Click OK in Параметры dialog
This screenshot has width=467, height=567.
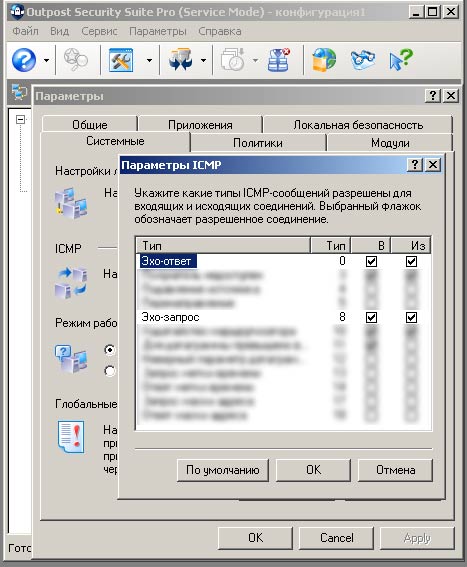[255, 538]
